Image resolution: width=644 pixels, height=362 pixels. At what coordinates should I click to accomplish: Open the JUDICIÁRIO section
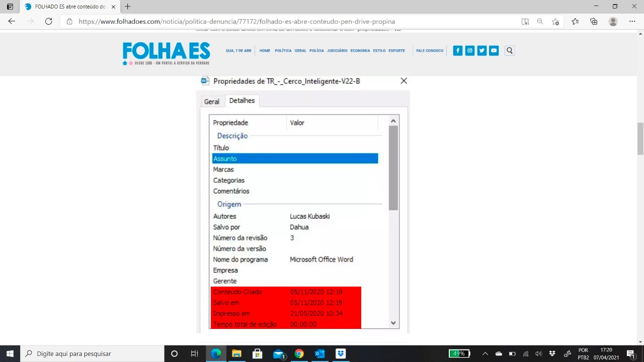tap(337, 51)
